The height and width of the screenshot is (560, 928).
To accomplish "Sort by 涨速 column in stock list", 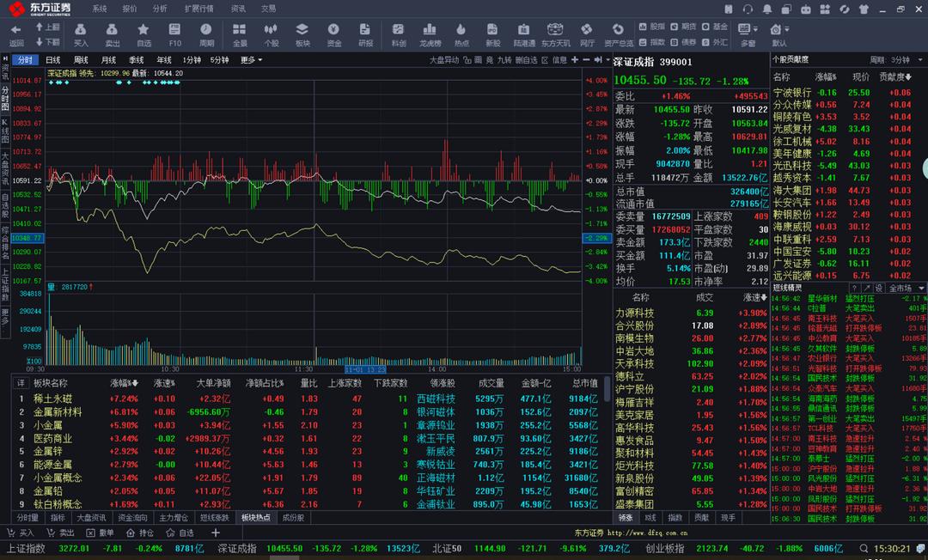I will click(754, 297).
